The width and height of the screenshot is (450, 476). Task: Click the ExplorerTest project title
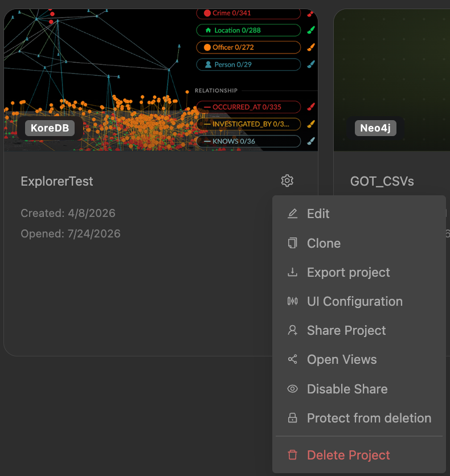click(x=57, y=181)
